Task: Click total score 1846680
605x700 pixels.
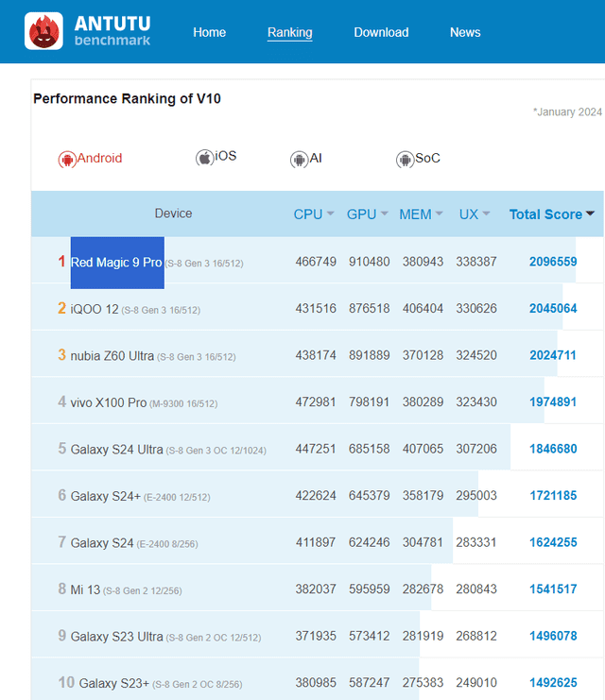Action: [x=553, y=449]
